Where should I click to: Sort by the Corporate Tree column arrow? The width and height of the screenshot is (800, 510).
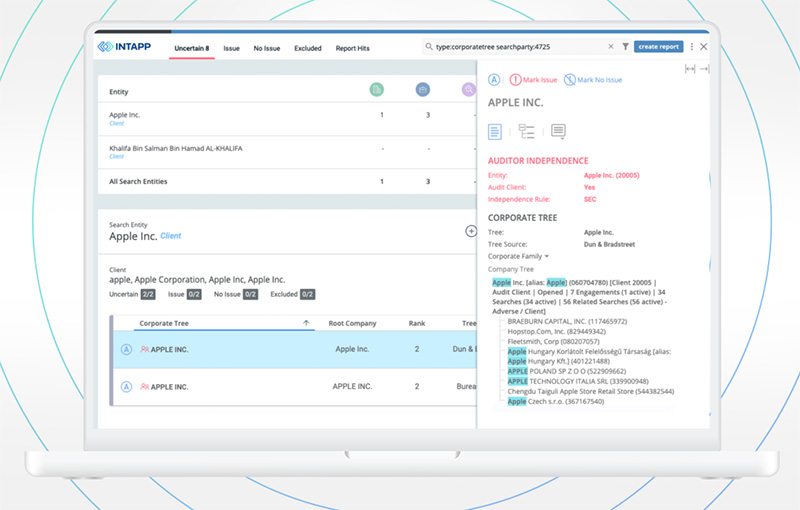(x=306, y=323)
